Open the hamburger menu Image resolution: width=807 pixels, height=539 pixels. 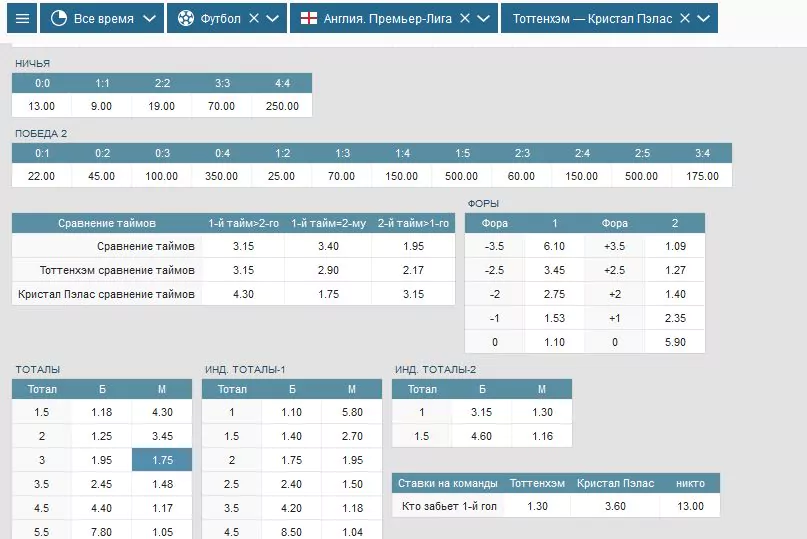[22, 19]
